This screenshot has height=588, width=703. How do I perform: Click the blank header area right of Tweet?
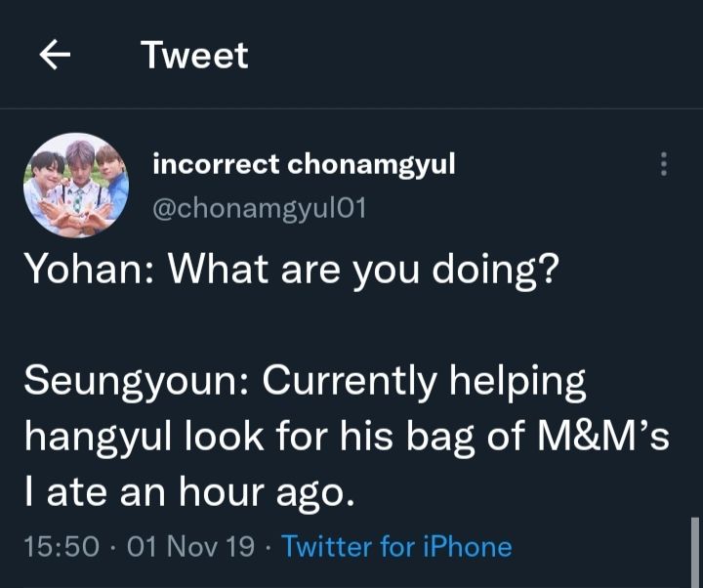coord(469,56)
